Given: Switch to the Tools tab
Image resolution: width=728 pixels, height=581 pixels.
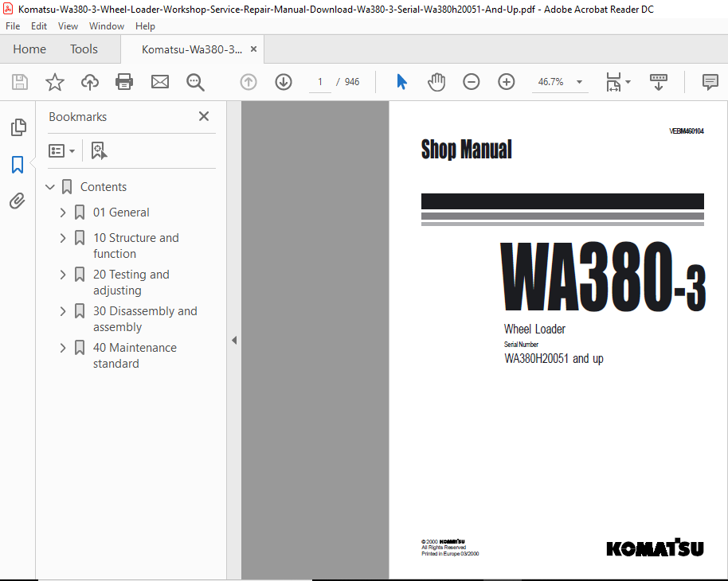Looking at the screenshot, I should point(84,49).
